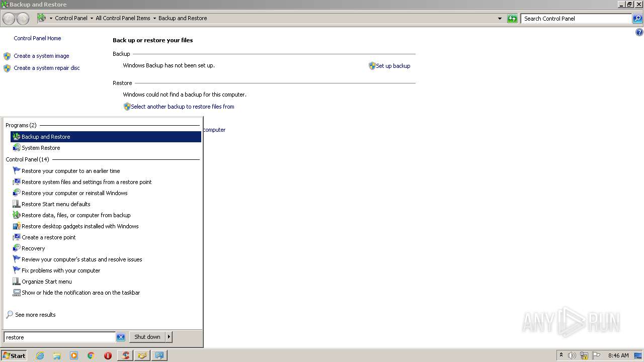Click the Search Control Panel field
The image size is (644, 362).
pos(577,19)
